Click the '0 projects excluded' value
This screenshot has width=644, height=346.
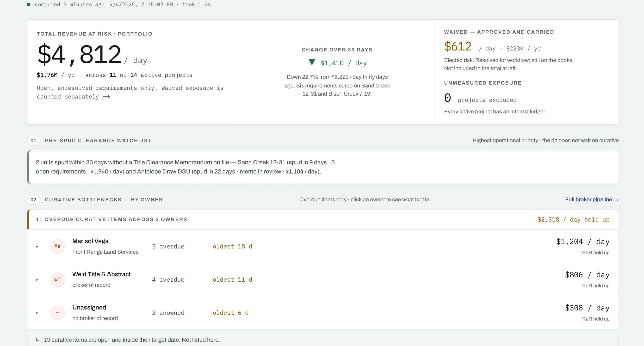pos(480,98)
